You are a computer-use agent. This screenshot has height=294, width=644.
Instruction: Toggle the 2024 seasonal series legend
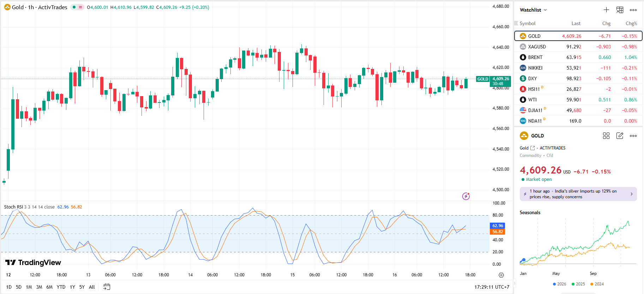pyautogui.click(x=597, y=284)
